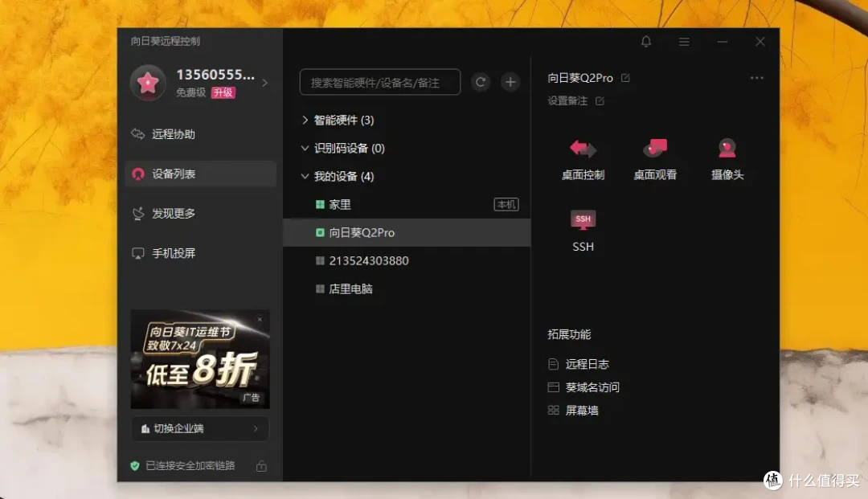Go to 远程协助 in sidebar
Image resolution: width=868 pixels, height=499 pixels.
click(x=200, y=134)
